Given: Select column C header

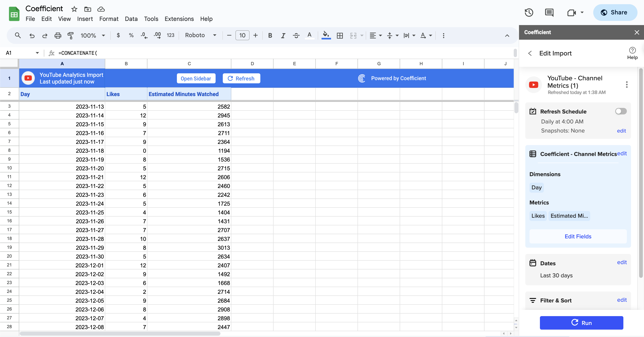Looking at the screenshot, I should tap(189, 64).
